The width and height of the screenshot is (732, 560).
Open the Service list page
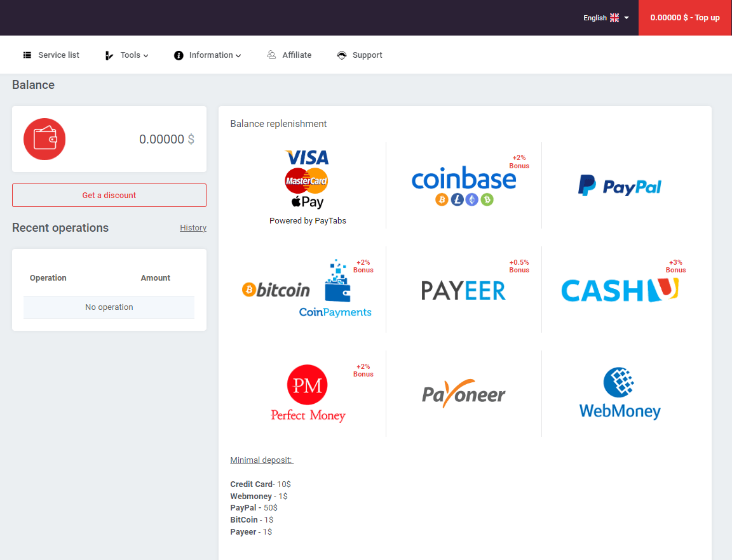click(x=51, y=55)
